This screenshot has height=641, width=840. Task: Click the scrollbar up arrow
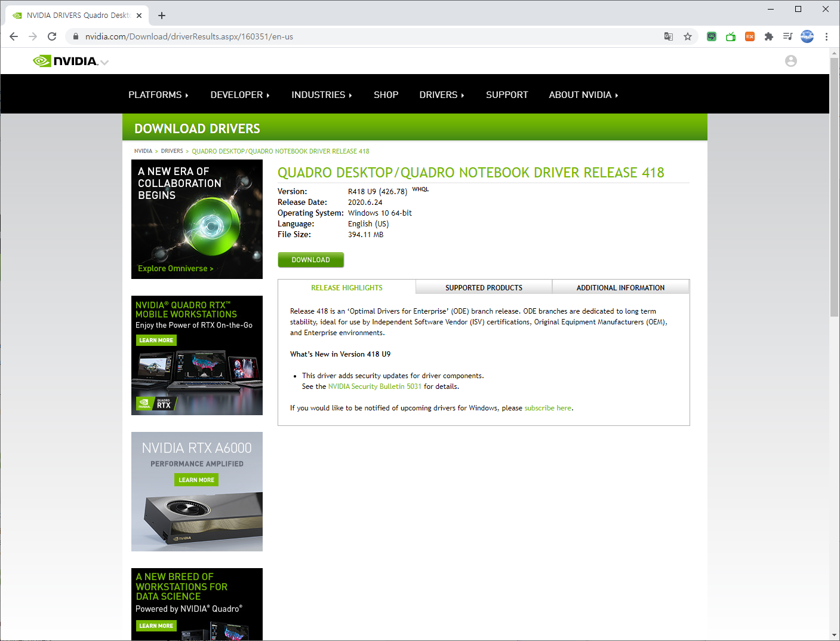coord(835,53)
